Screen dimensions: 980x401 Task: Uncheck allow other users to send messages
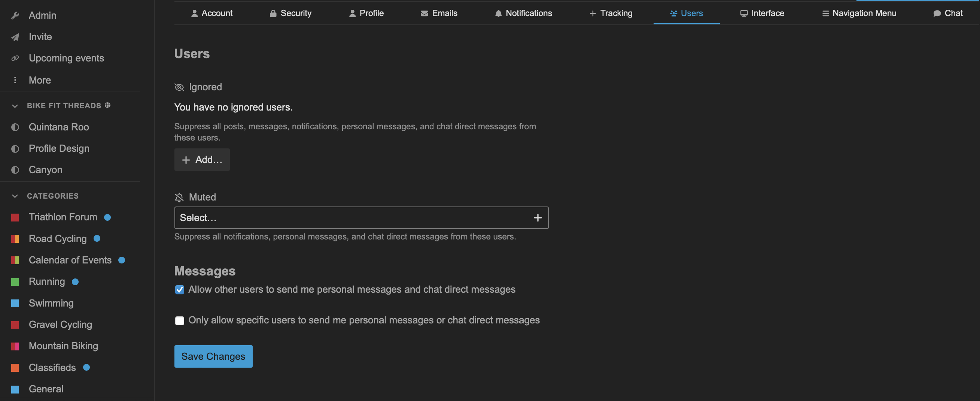coord(180,290)
